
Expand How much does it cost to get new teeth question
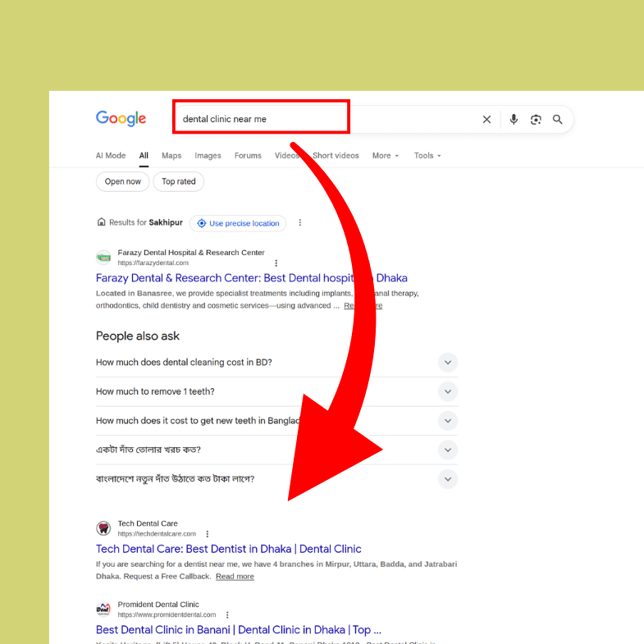(276, 421)
